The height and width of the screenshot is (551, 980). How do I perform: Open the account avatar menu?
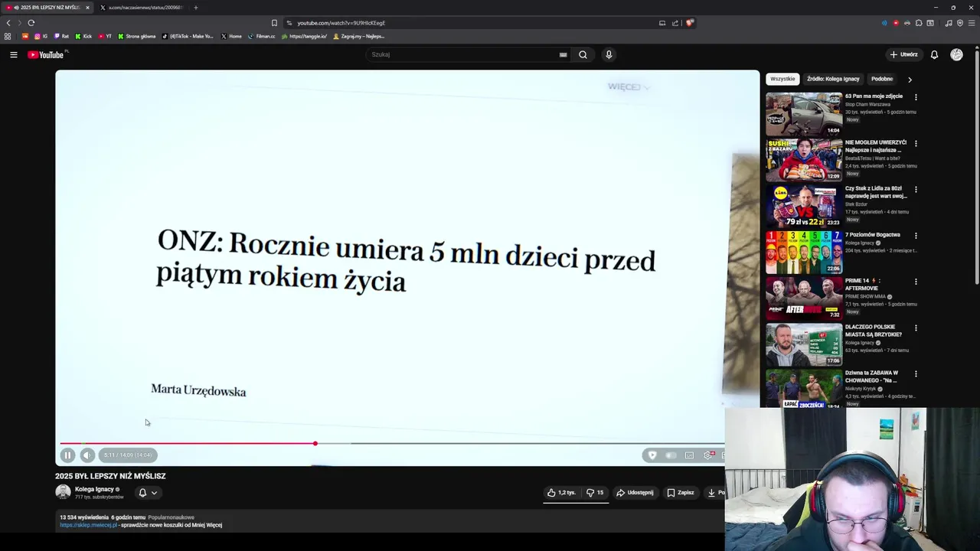pos(956,54)
